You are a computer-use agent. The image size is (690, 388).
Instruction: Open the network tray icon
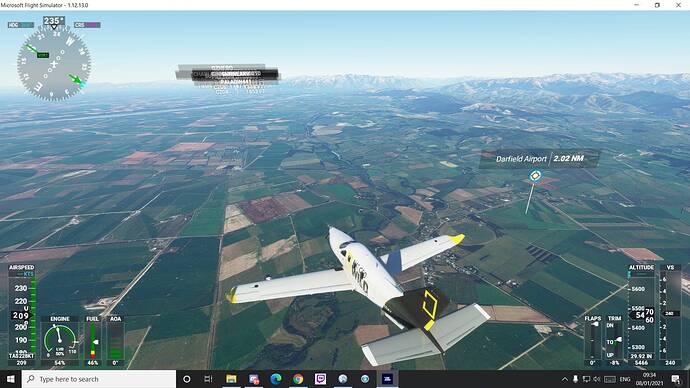click(586, 379)
